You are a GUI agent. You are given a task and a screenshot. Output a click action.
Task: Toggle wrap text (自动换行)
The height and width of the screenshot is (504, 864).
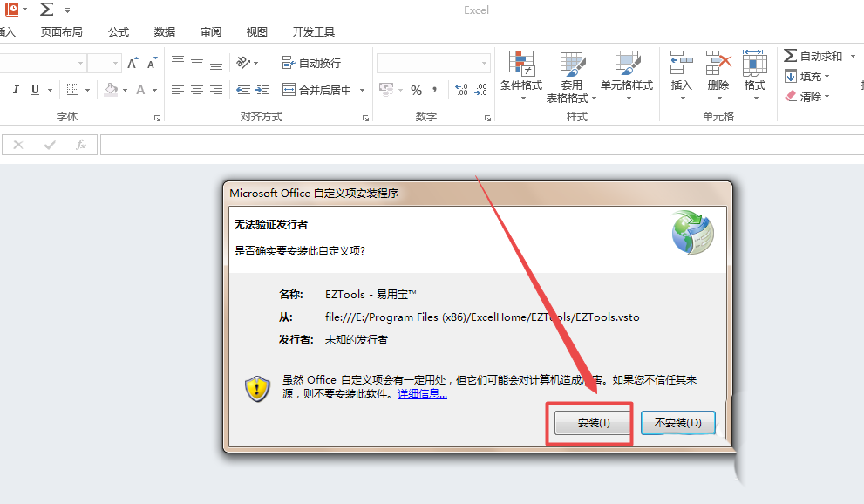[311, 63]
